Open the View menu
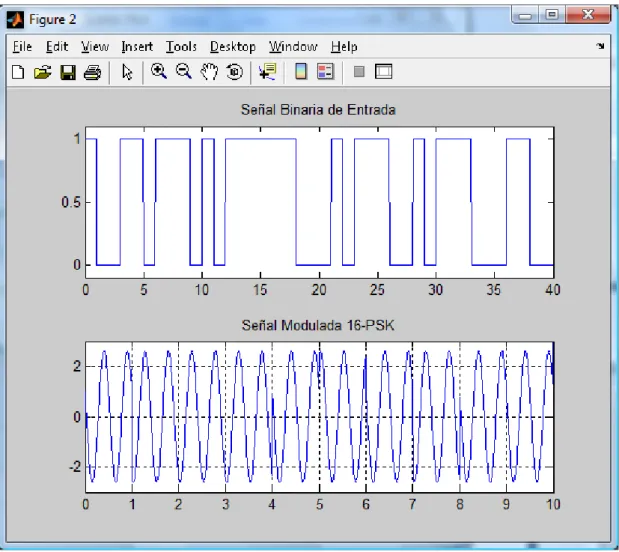 point(95,47)
